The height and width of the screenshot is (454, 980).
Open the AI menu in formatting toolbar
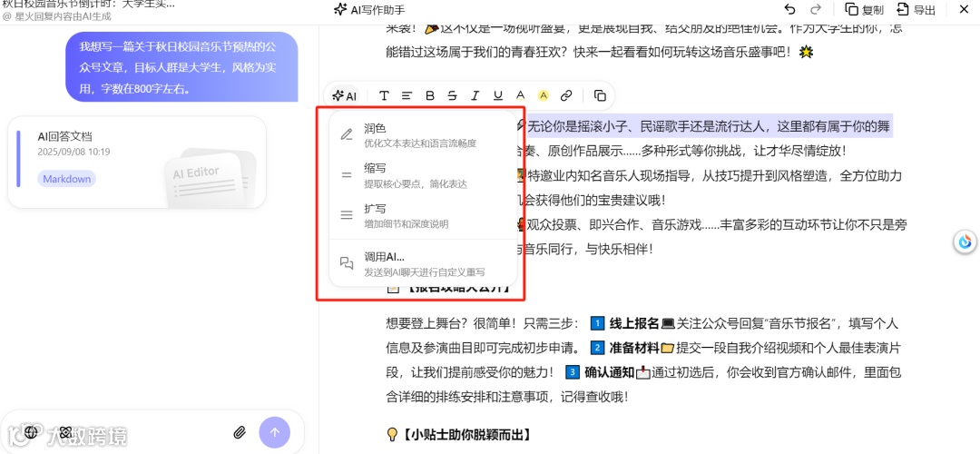[345, 95]
